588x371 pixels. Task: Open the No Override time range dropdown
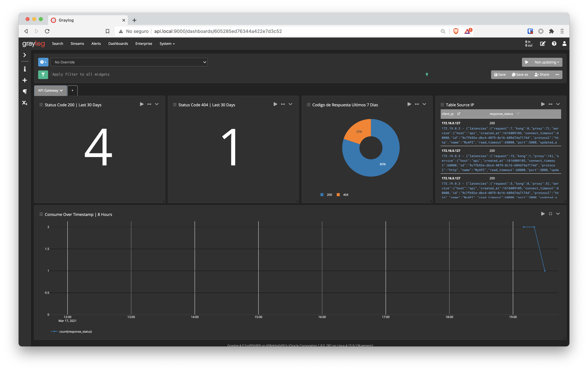tap(129, 62)
